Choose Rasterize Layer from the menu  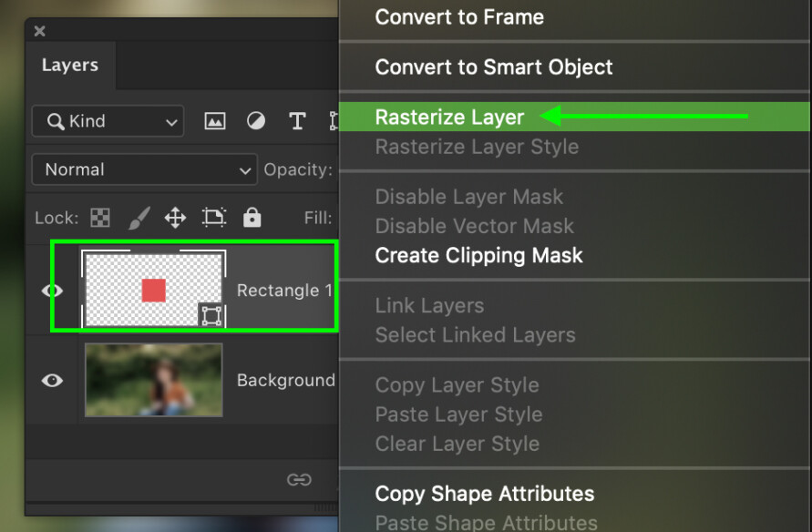click(x=449, y=117)
